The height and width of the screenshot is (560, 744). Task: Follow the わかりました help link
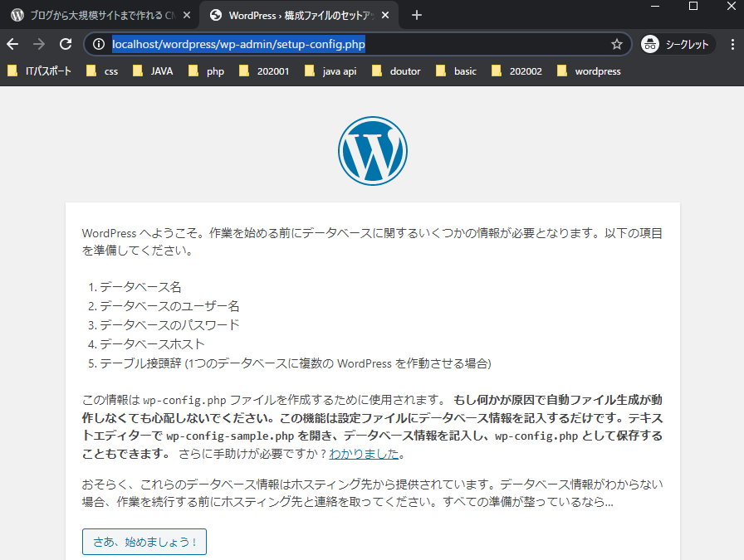tap(364, 454)
